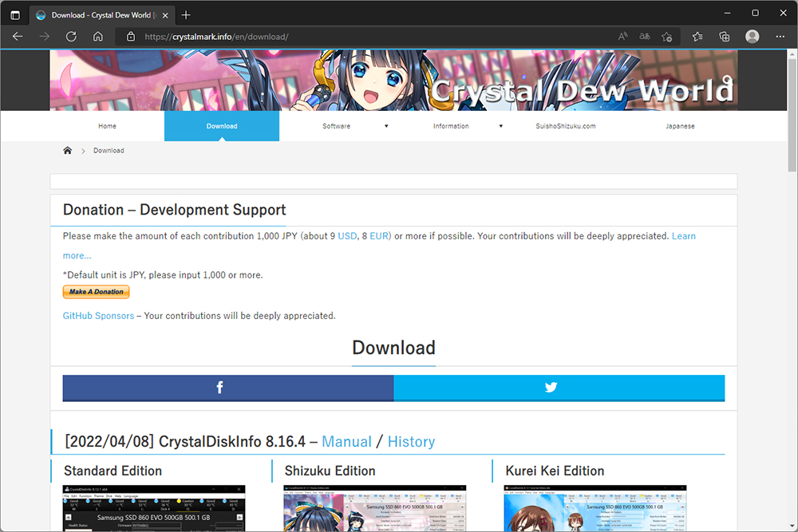Click the browser back arrow

pos(18,37)
